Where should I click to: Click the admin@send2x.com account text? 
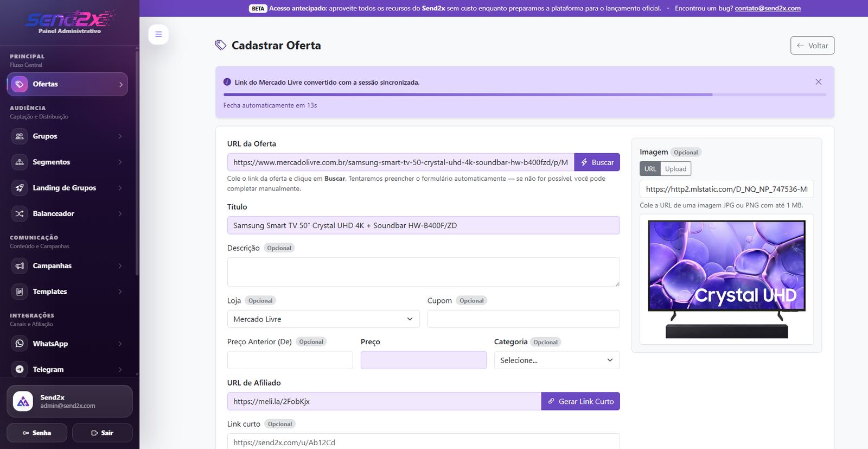68,406
